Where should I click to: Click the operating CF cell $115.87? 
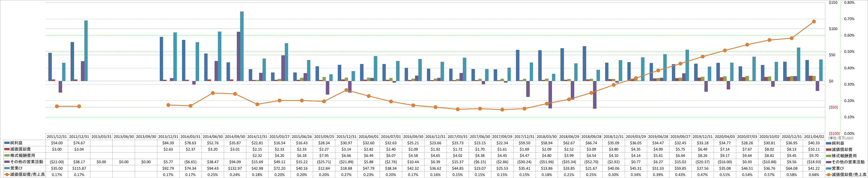point(79,168)
